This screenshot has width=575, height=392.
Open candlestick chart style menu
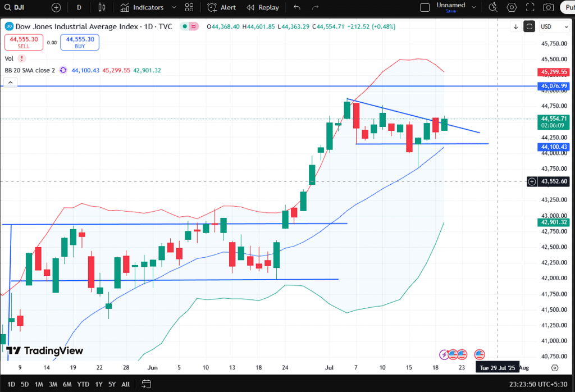[x=102, y=7]
